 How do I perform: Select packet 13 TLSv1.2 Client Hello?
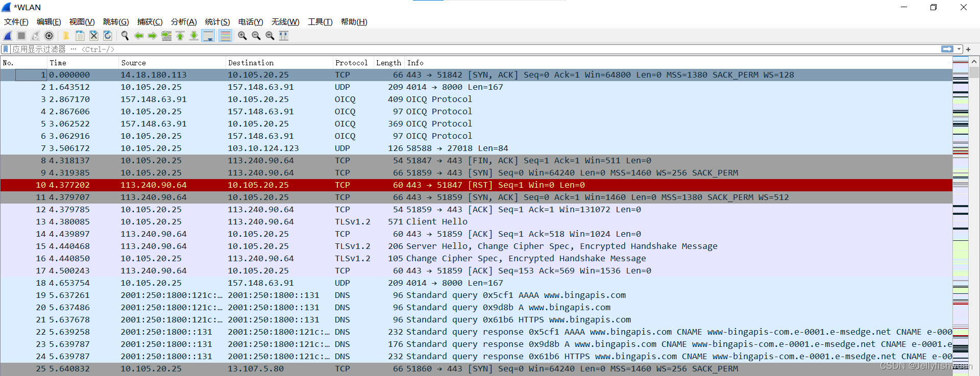tap(476, 222)
